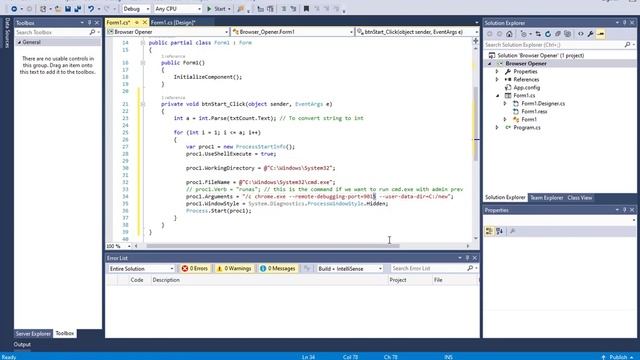Click the Navigate Backward toolbar icon
The image size is (640, 360).
(14, 9)
